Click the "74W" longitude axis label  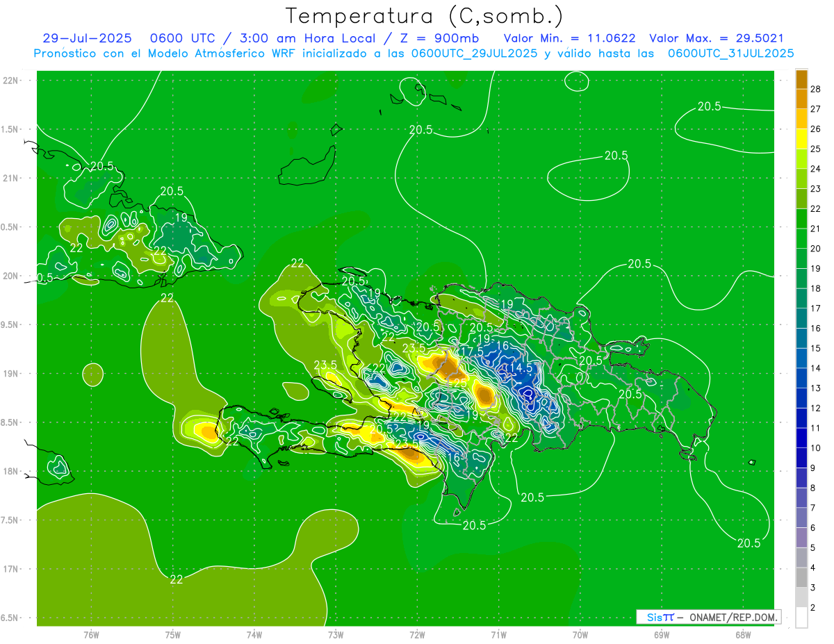[x=254, y=634]
